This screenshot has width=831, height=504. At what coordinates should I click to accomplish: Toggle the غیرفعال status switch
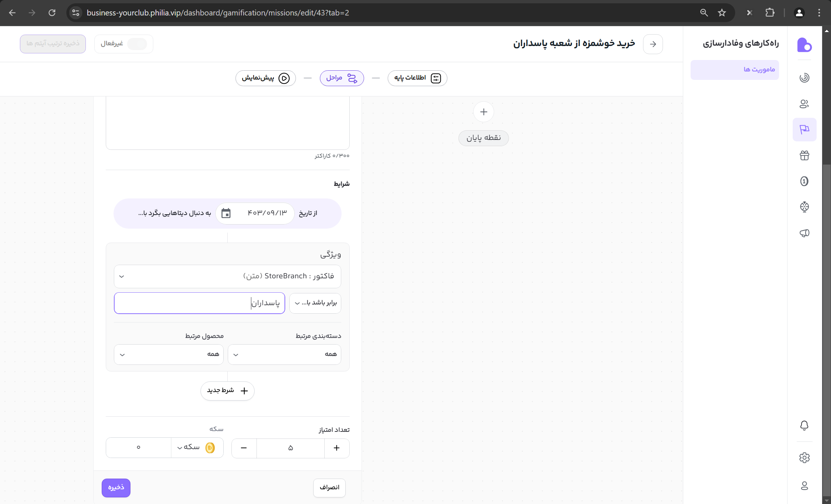pos(137,44)
